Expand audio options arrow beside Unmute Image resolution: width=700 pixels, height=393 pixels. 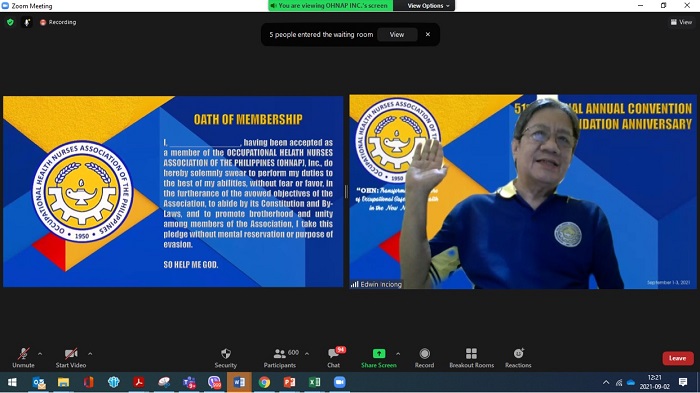pos(40,354)
